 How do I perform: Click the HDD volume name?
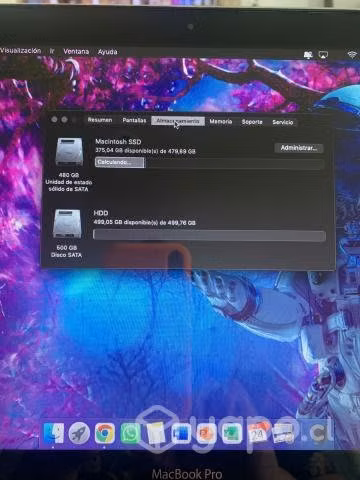pos(101,213)
